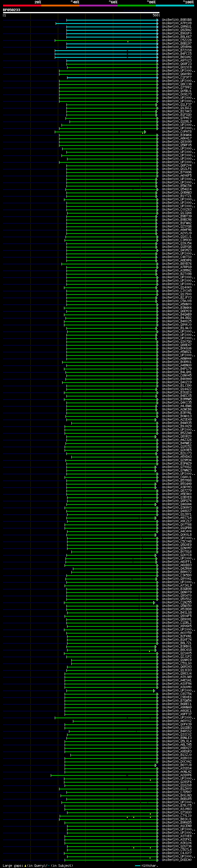197x868 pixels.
Task: Select the UniRef100_B7ZXS8 label
Action: 176,50
